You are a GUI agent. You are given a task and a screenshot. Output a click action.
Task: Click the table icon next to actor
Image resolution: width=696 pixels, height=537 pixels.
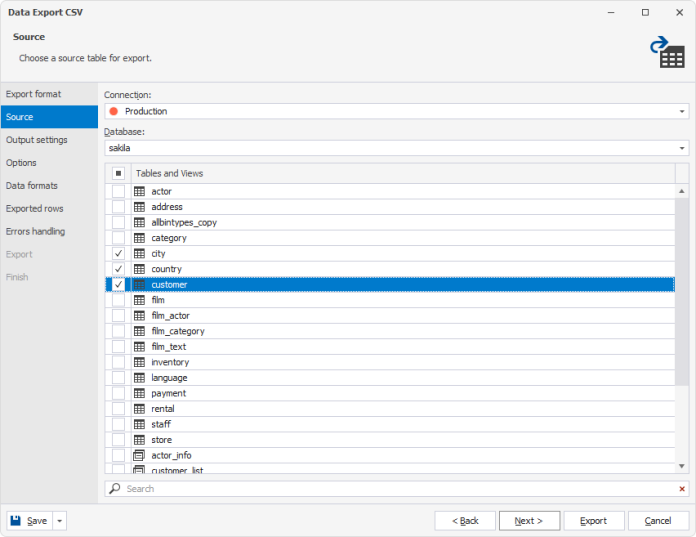[x=140, y=191]
